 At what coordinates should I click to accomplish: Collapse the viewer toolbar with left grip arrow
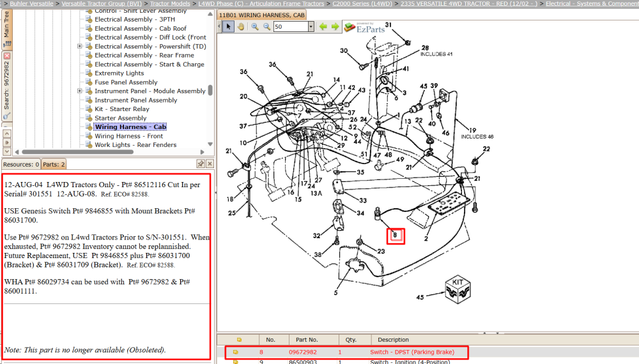click(x=219, y=26)
